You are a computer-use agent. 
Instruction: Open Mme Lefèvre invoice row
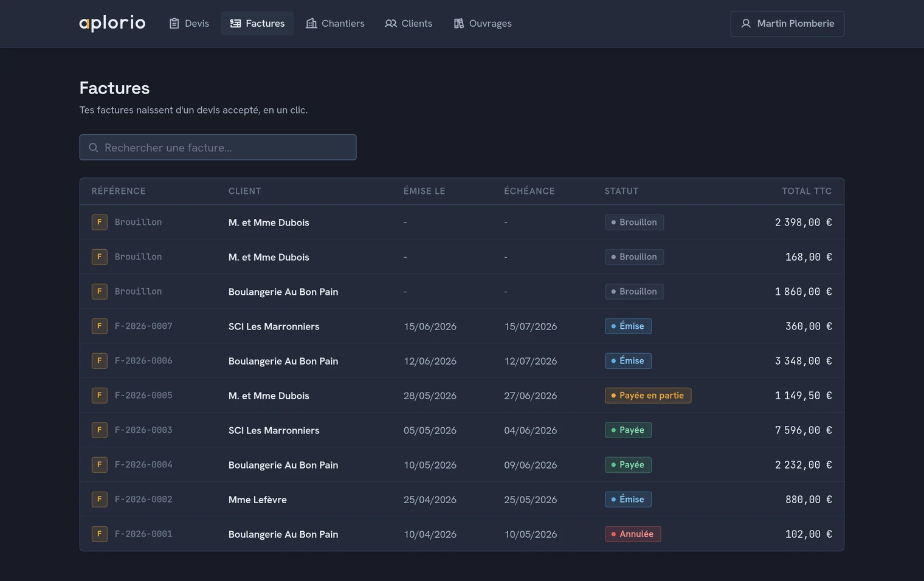click(x=462, y=499)
